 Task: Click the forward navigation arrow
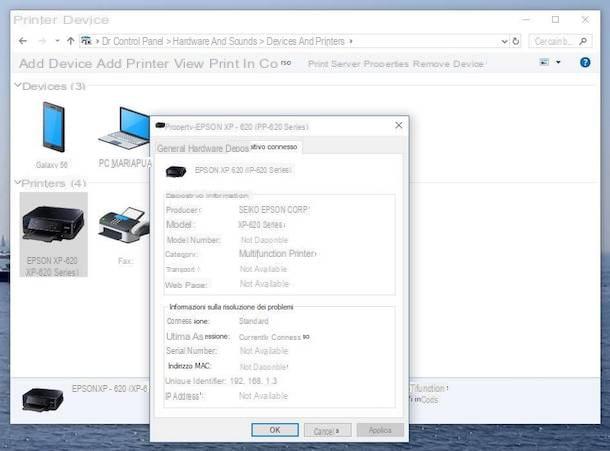click(42, 41)
